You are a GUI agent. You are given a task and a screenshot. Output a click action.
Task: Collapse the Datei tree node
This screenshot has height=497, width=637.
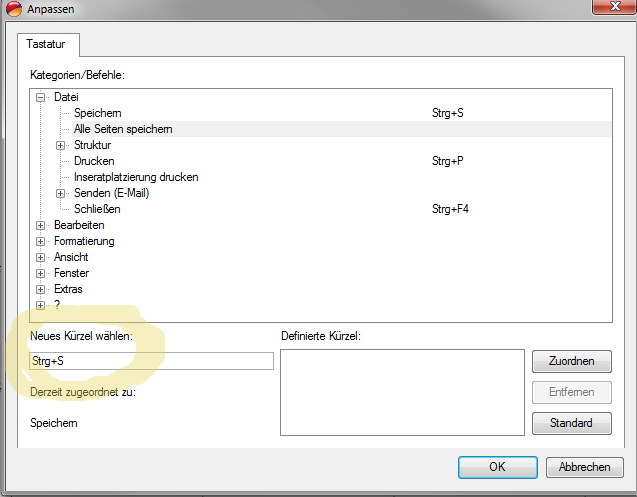tap(41, 97)
